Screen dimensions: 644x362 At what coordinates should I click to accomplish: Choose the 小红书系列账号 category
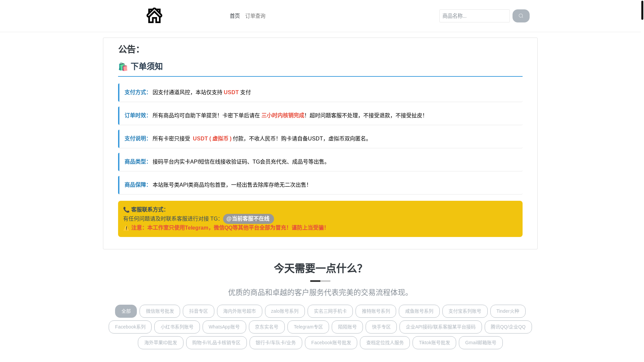pyautogui.click(x=177, y=327)
